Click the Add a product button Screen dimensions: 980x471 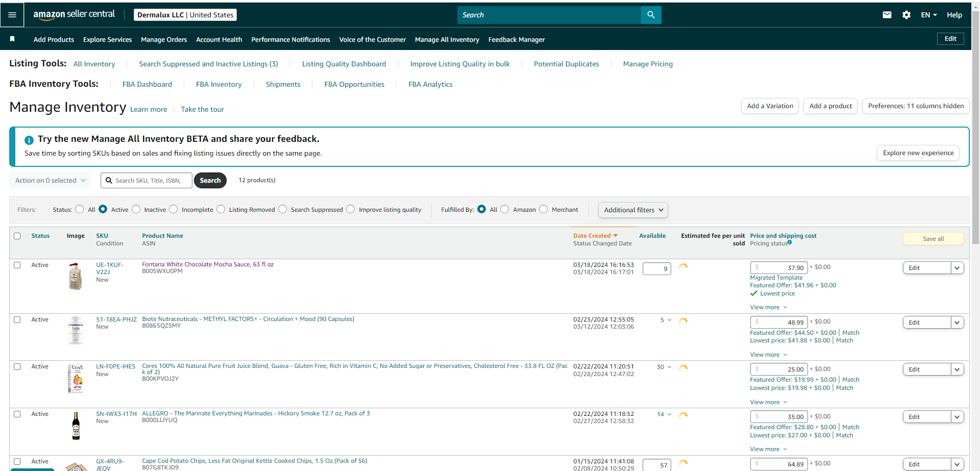(830, 106)
